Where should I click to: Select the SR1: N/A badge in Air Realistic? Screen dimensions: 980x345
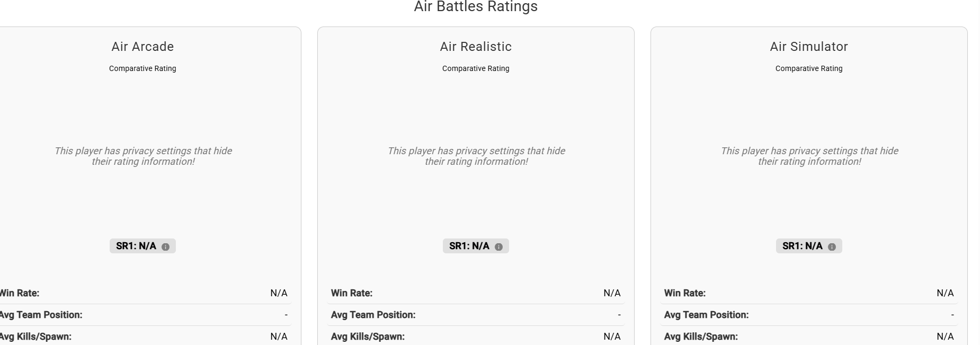point(469,246)
